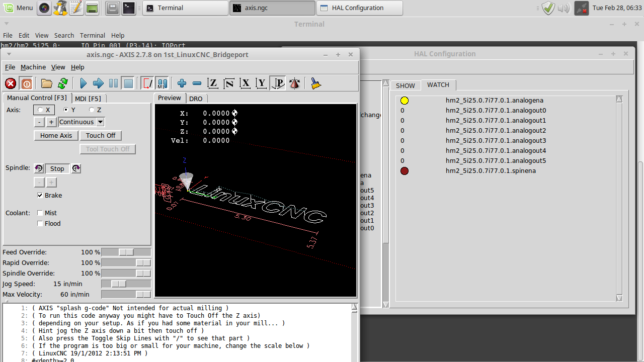This screenshot has height=362, width=644.
Task: Click the clock showing Tue Feb 28
Action: 617,8
